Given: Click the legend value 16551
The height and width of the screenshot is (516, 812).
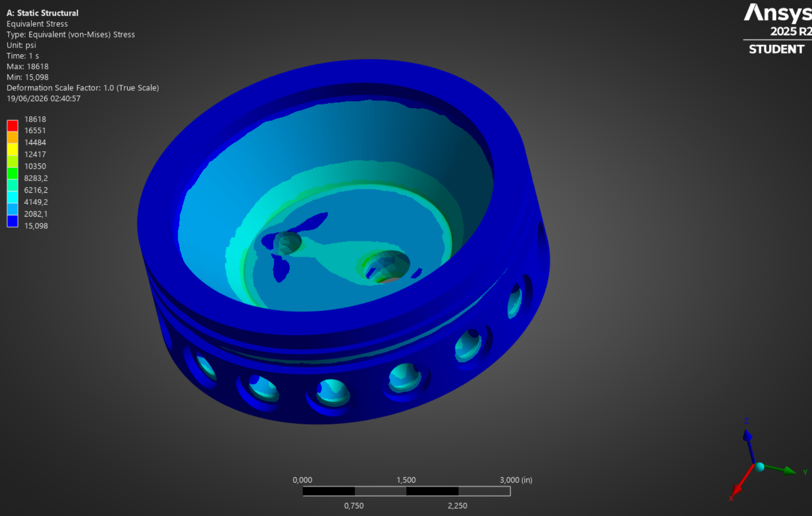Looking at the screenshot, I should [x=35, y=130].
